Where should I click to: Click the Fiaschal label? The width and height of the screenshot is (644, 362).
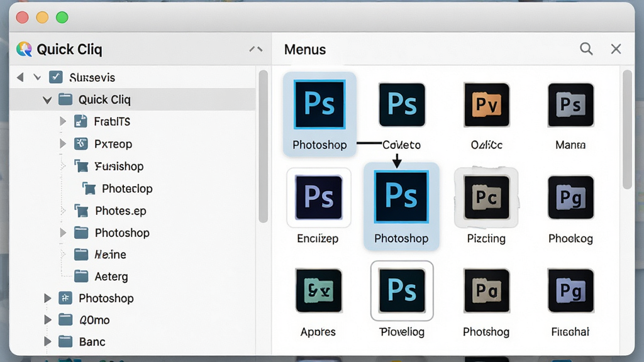[570, 332]
